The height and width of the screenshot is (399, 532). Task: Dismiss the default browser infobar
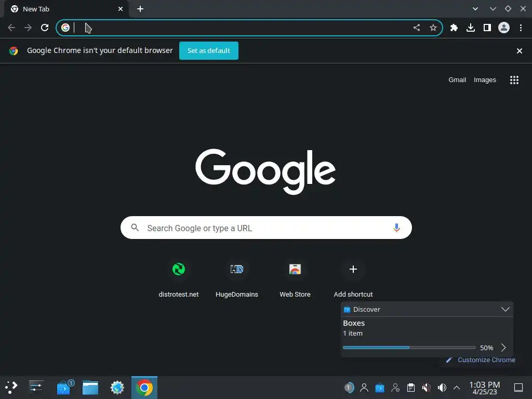520,51
